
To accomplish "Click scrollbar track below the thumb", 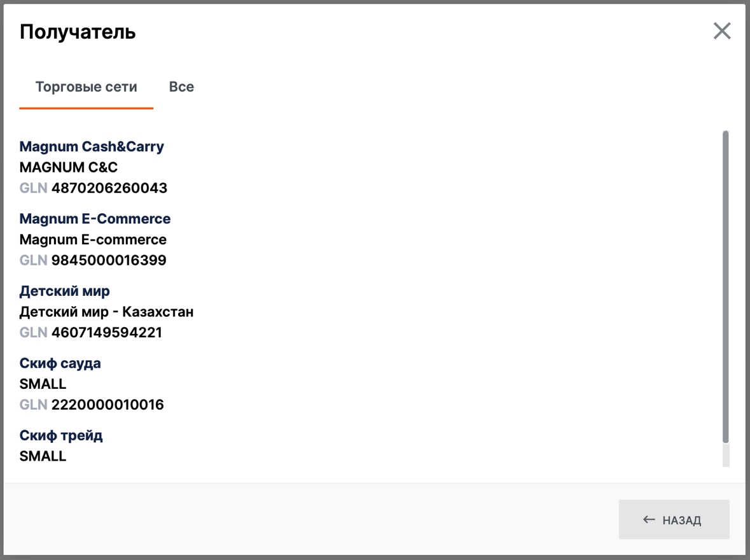I will (726, 456).
